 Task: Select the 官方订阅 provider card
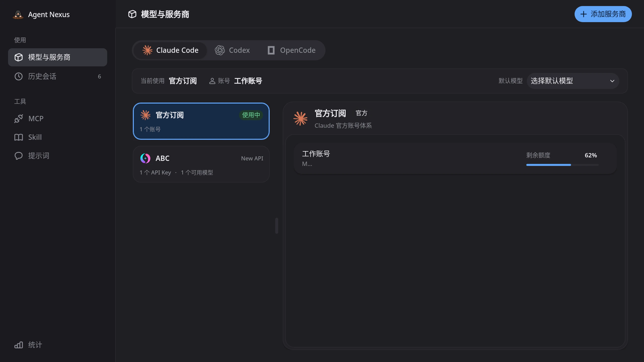(201, 121)
